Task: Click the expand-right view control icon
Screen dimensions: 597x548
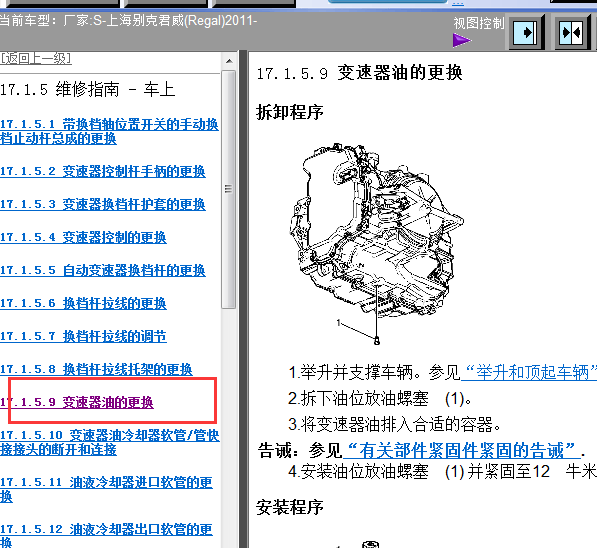Action: point(526,32)
